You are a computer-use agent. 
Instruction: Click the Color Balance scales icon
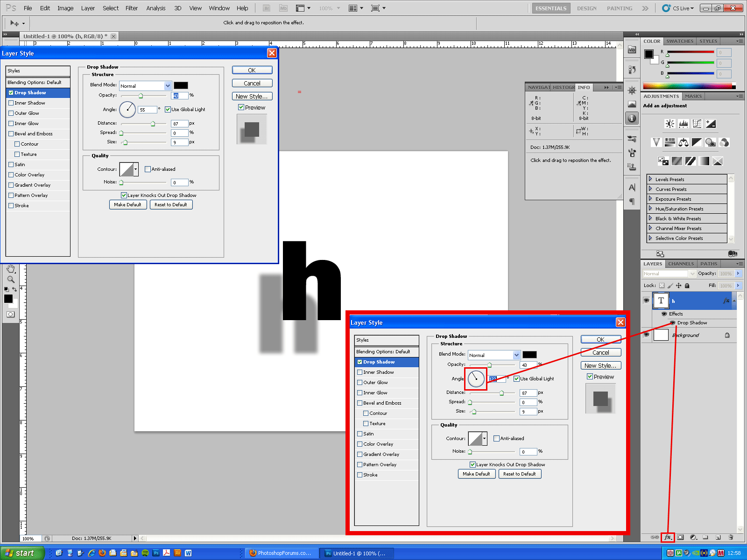(684, 142)
